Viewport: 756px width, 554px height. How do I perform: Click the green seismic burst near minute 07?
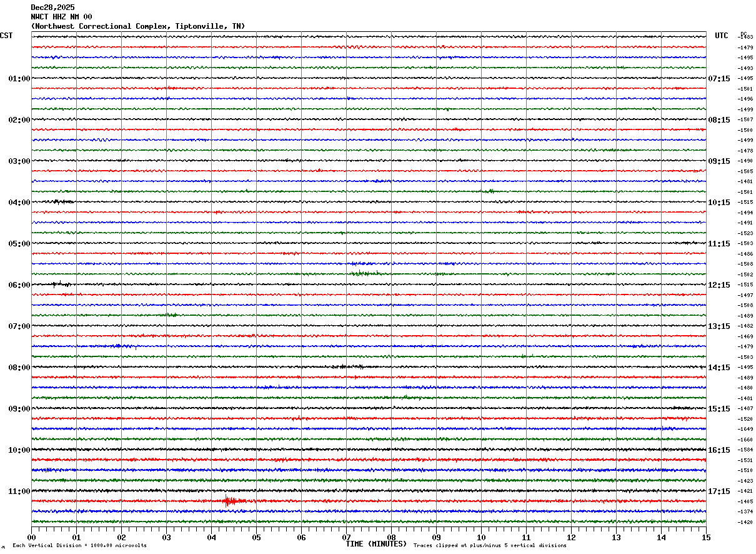coord(366,273)
